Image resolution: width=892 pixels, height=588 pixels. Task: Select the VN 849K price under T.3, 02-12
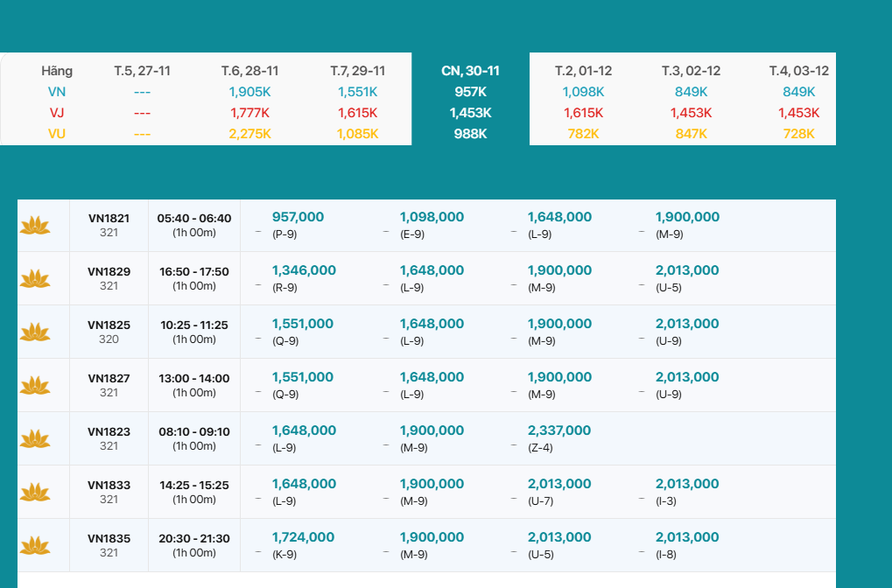tap(691, 92)
